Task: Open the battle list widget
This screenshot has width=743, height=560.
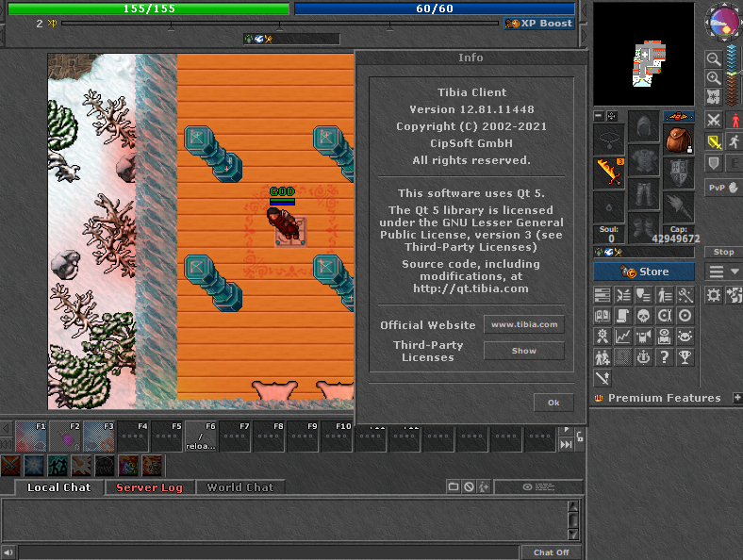Action: 623,296
